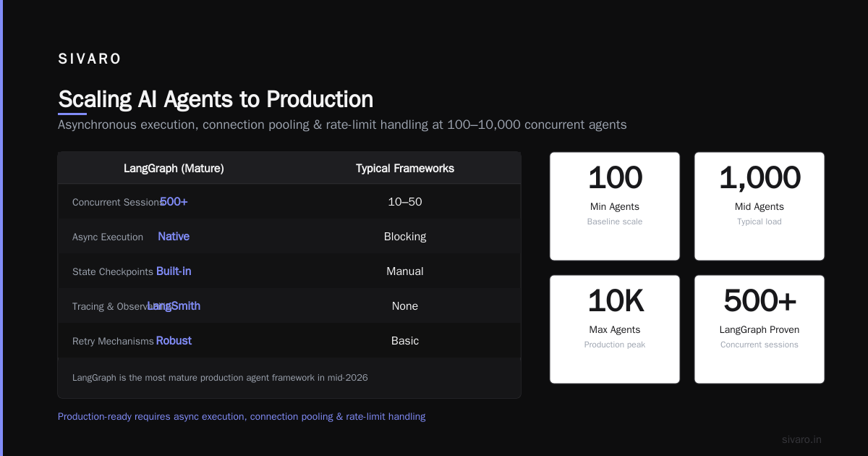Select the Scaling AI Agents to Production heading
The image size is (868, 456).
[x=216, y=99]
